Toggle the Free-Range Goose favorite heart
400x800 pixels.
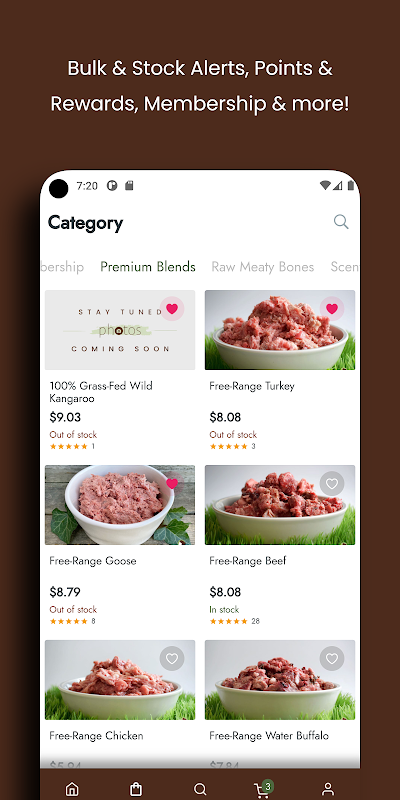tap(172, 484)
